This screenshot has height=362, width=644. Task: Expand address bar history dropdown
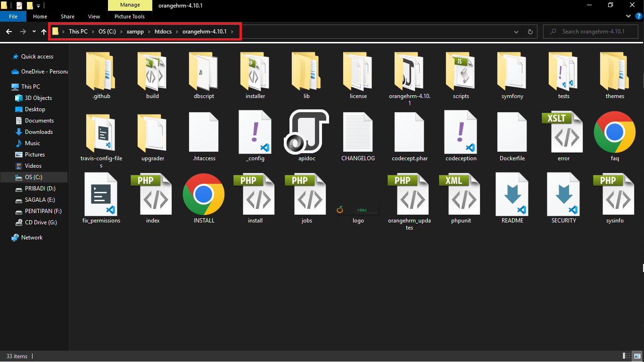(517, 32)
